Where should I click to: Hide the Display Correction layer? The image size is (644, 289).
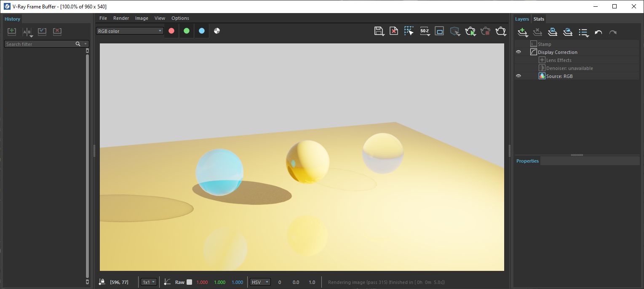tap(518, 52)
